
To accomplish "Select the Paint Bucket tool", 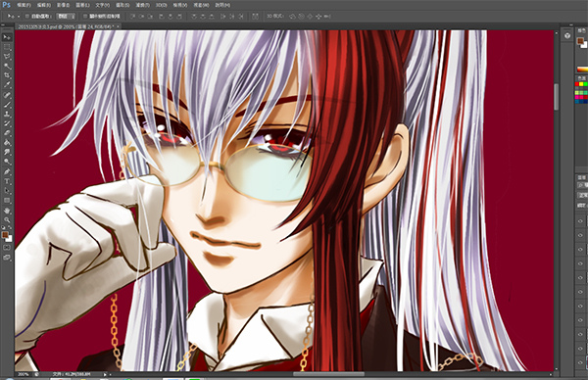I will pos(7,143).
